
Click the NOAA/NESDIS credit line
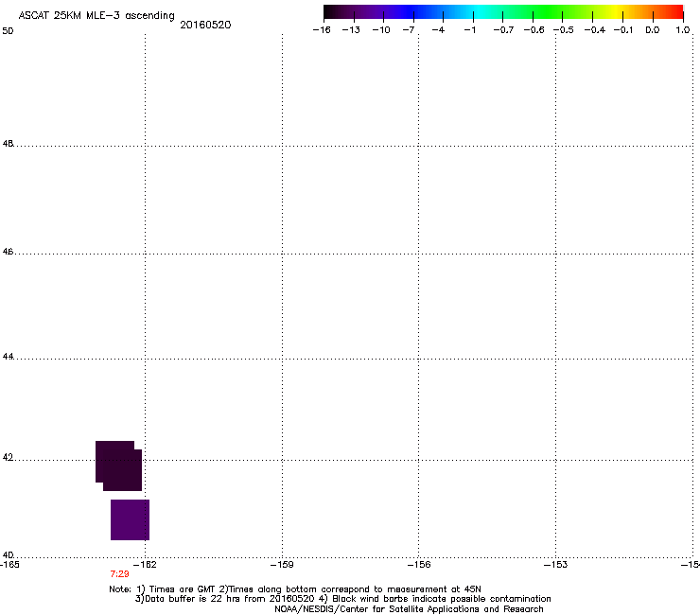click(409, 609)
